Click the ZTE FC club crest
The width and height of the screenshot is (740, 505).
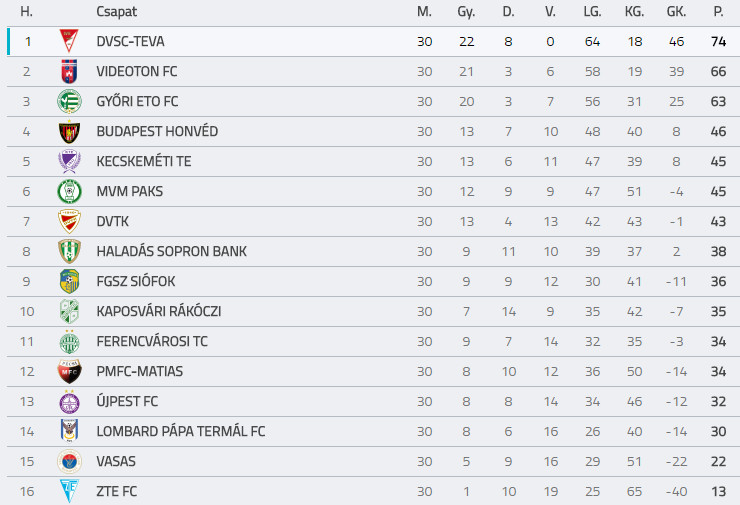tap(68, 491)
